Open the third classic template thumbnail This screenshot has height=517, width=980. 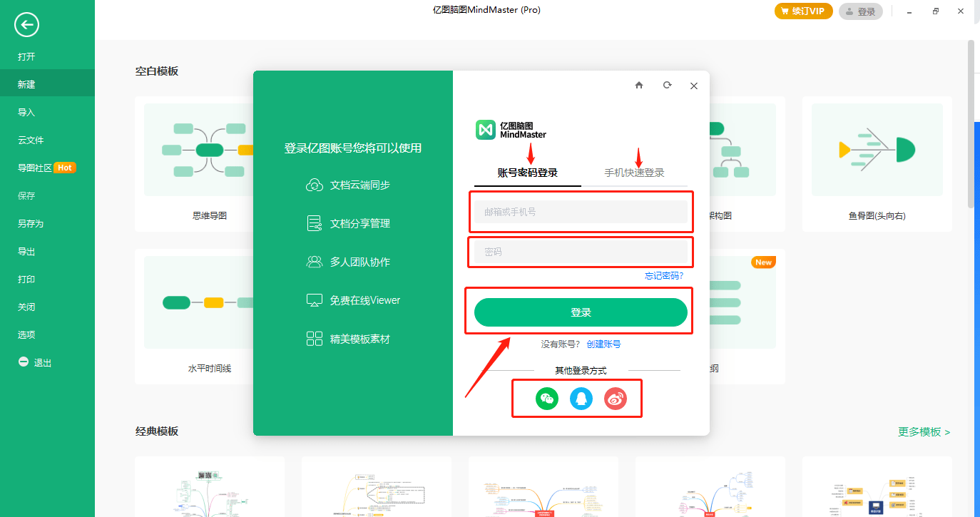tap(543, 486)
